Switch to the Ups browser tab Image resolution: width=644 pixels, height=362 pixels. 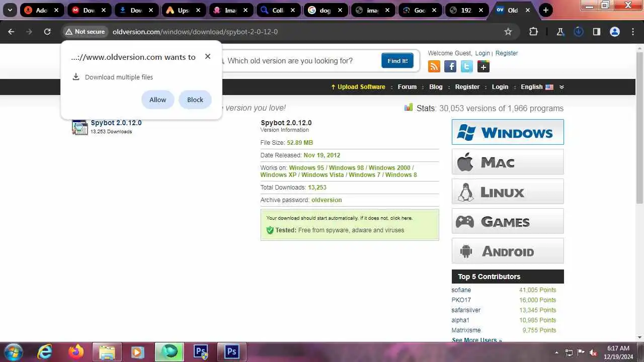183,10
